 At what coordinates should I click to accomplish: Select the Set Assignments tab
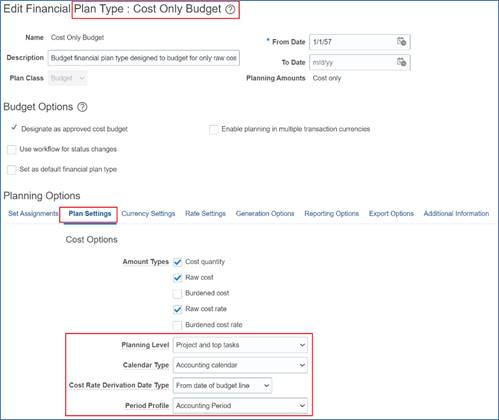(x=33, y=214)
